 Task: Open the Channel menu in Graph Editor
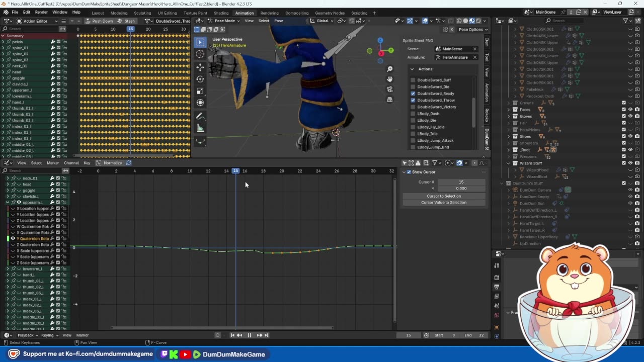click(71, 163)
